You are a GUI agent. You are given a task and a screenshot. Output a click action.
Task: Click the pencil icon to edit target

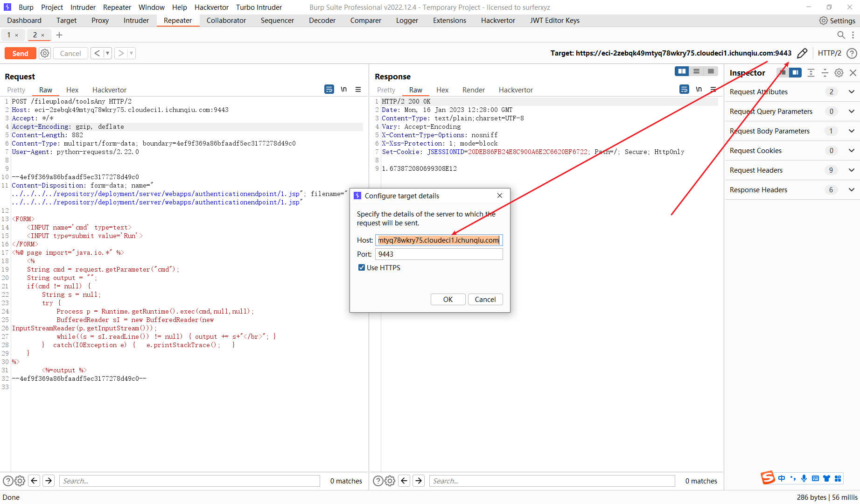pos(802,53)
